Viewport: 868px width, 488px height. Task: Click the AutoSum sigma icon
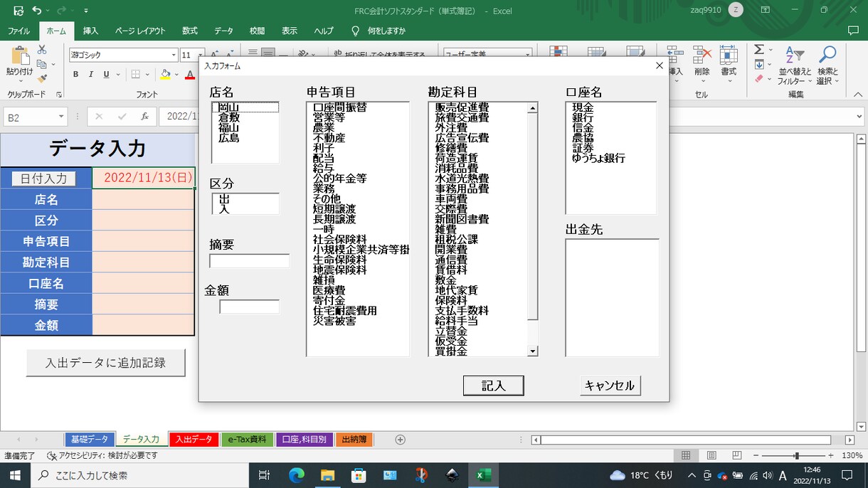point(758,49)
